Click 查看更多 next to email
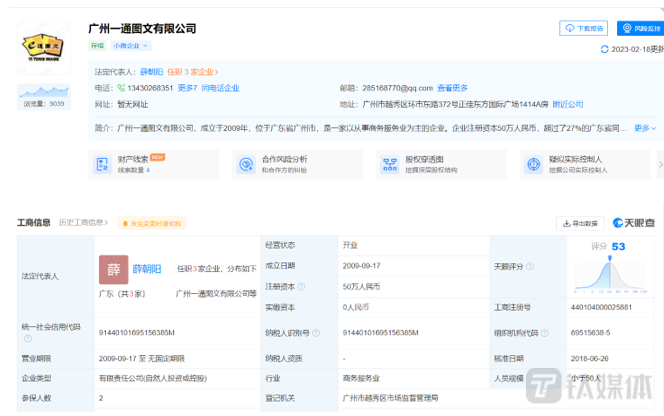664x416 pixels. (x=453, y=88)
